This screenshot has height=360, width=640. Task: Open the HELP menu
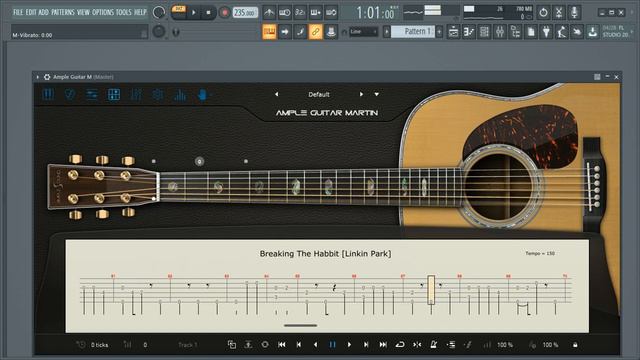click(x=140, y=12)
